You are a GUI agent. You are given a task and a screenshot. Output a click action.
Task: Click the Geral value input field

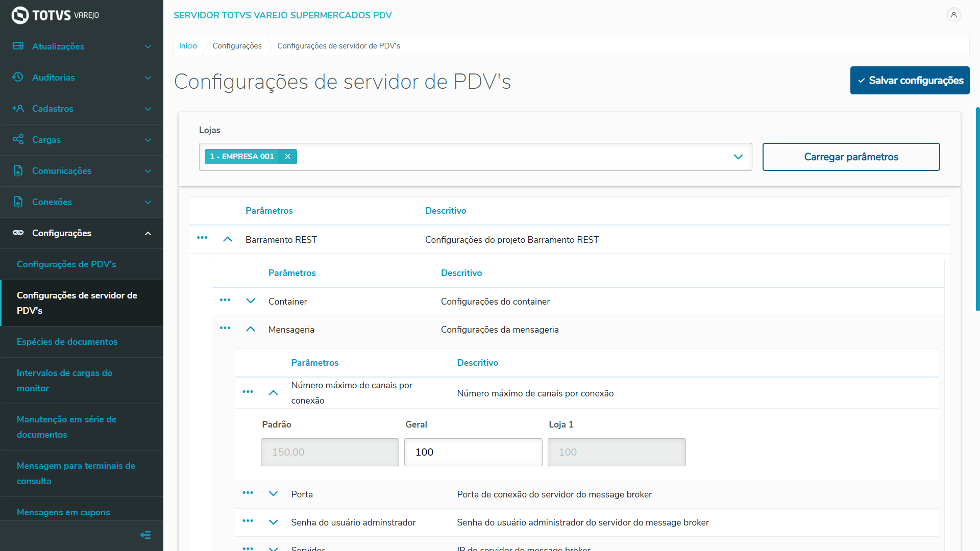pos(473,452)
